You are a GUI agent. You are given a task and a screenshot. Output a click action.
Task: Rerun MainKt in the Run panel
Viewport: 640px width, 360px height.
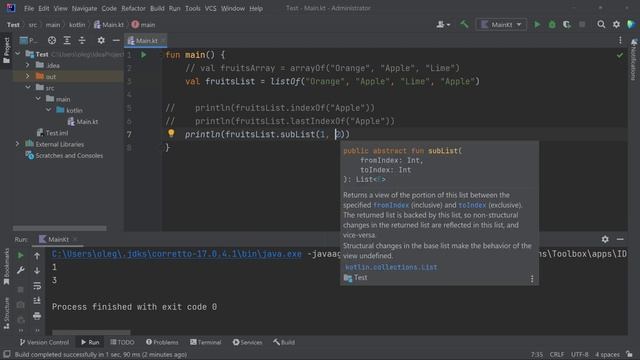click(20, 256)
